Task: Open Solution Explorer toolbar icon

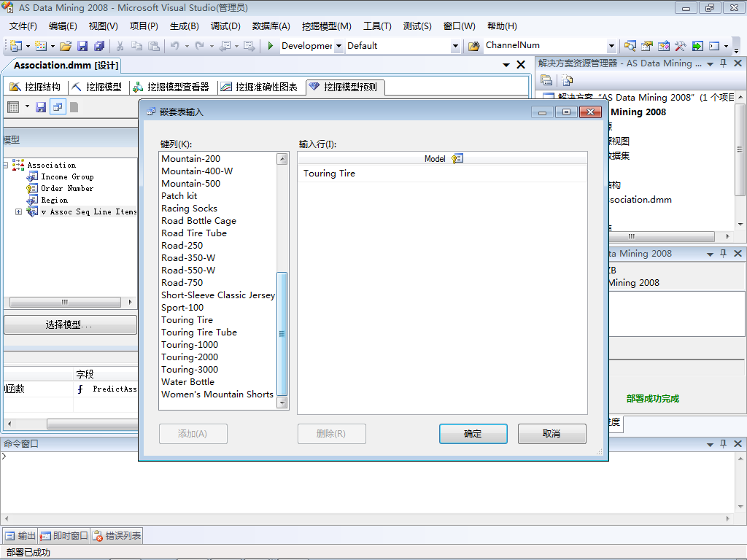Action: point(630,46)
